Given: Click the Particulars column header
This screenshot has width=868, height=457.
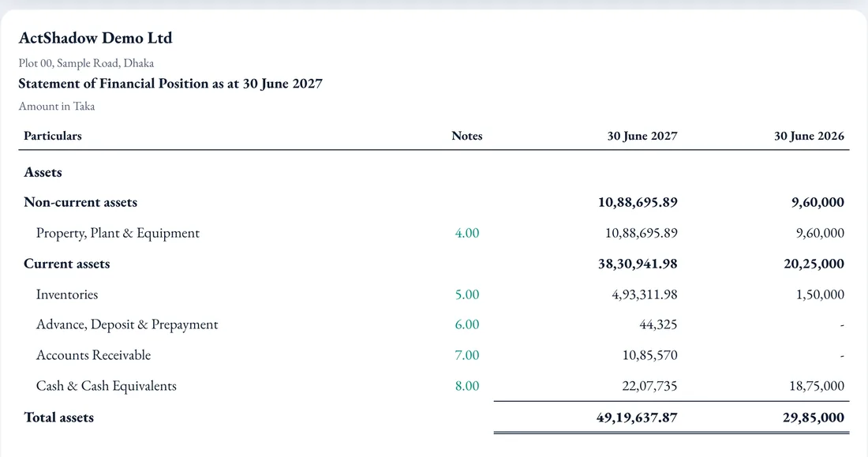Looking at the screenshot, I should click(x=53, y=137).
